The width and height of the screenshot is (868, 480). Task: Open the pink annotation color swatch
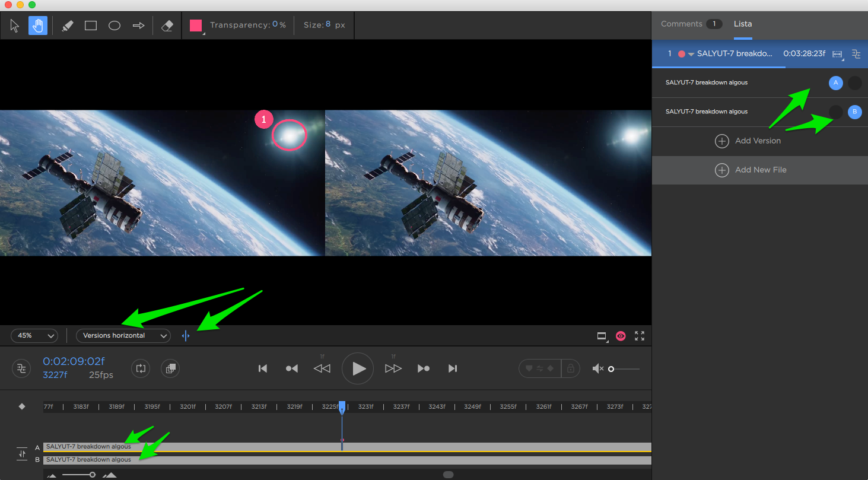[x=196, y=26]
